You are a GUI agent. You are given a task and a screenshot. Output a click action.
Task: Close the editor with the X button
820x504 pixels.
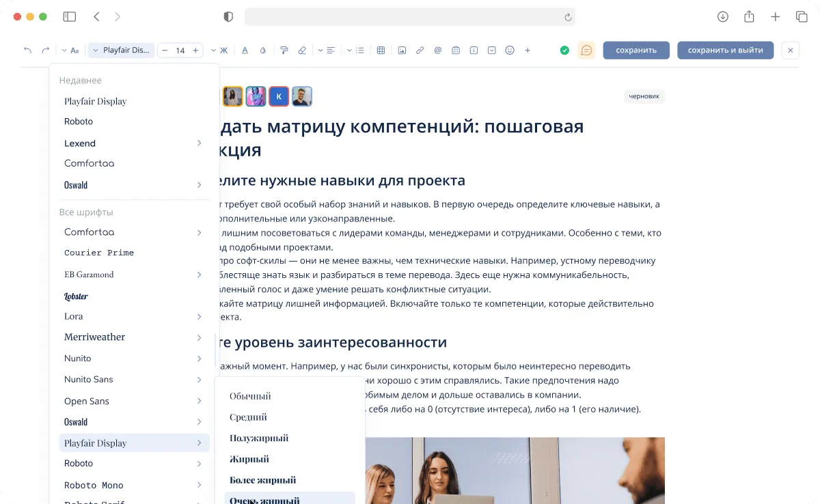[x=790, y=50]
